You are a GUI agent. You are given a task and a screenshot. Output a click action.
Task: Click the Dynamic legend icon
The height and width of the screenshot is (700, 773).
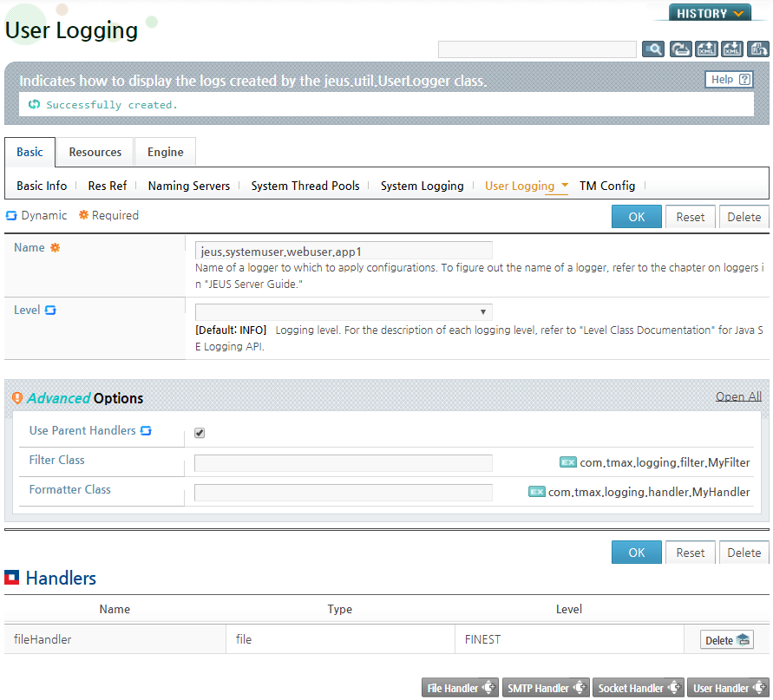pos(11,215)
